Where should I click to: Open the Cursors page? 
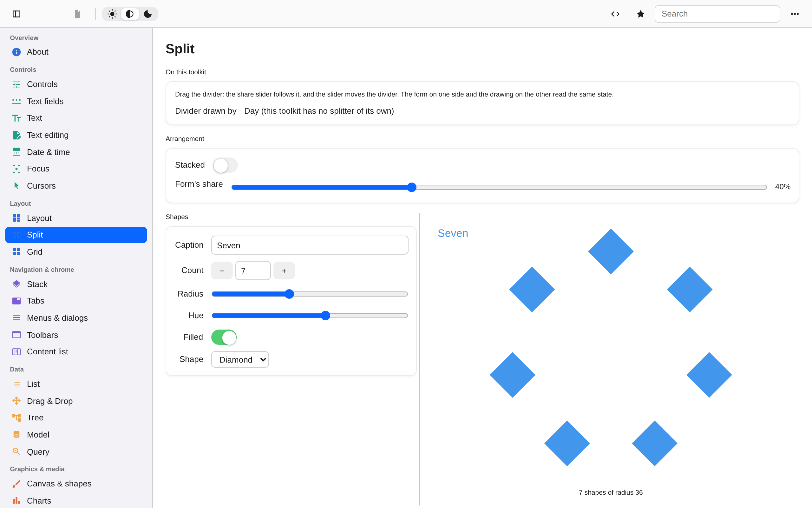point(76,186)
